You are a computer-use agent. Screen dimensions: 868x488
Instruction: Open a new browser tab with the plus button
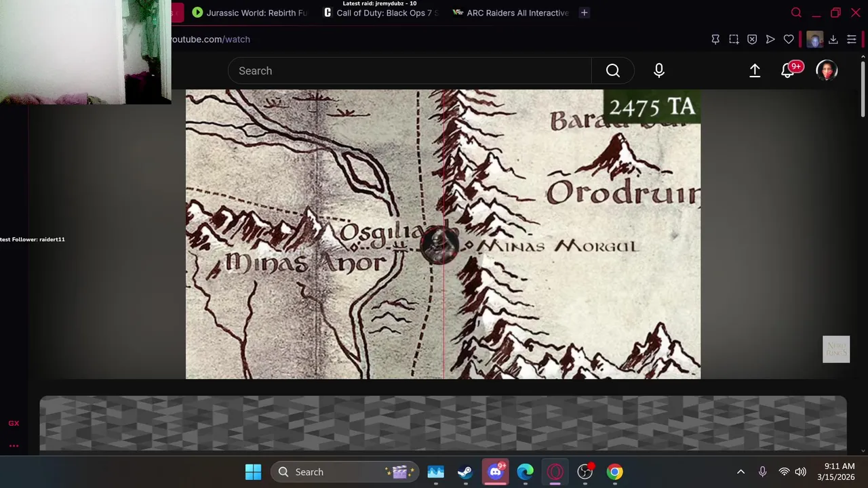click(584, 12)
